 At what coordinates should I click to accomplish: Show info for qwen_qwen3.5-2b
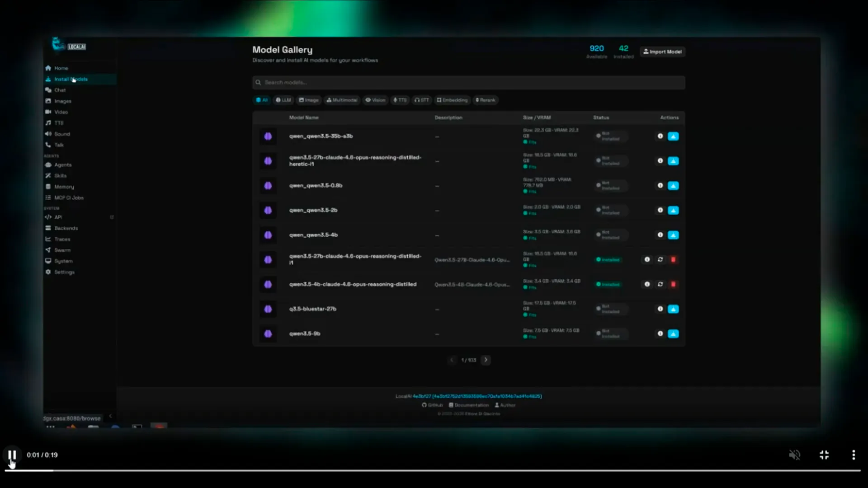click(x=660, y=210)
